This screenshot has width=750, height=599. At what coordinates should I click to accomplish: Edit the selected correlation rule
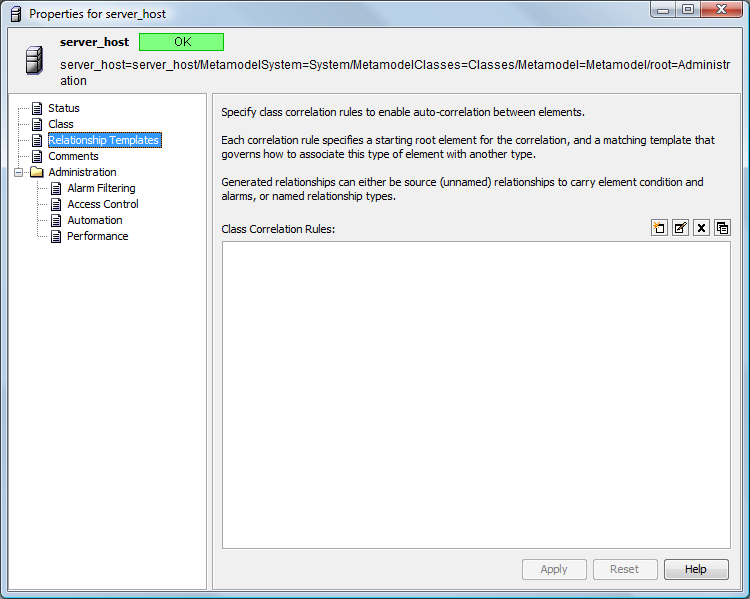pos(680,228)
